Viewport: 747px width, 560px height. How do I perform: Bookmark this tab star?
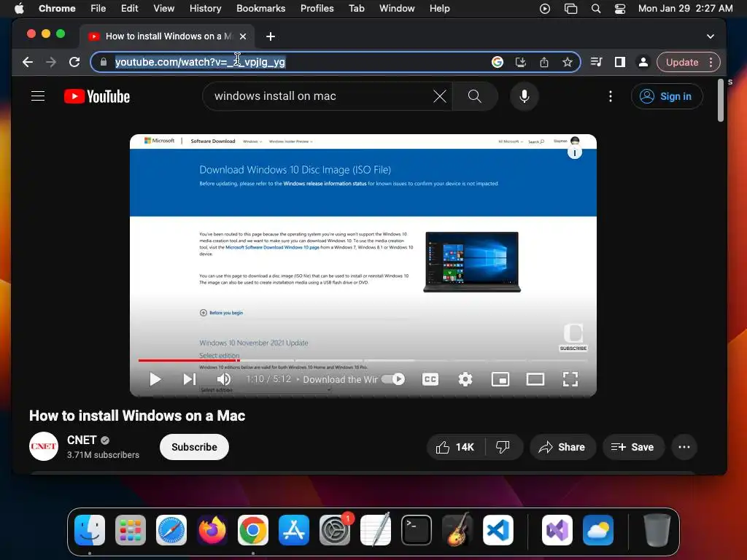pos(568,62)
